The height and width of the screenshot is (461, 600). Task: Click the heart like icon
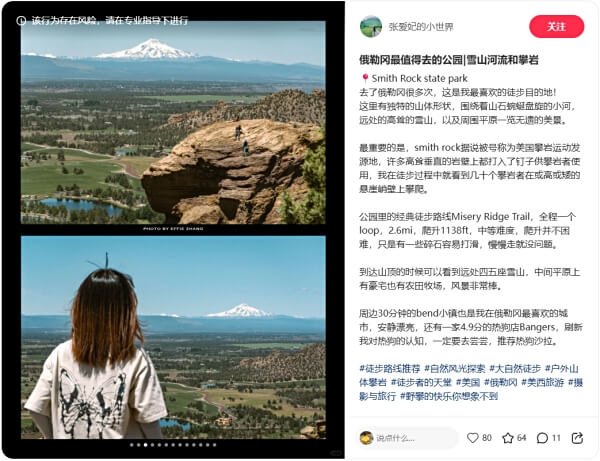coord(473,438)
